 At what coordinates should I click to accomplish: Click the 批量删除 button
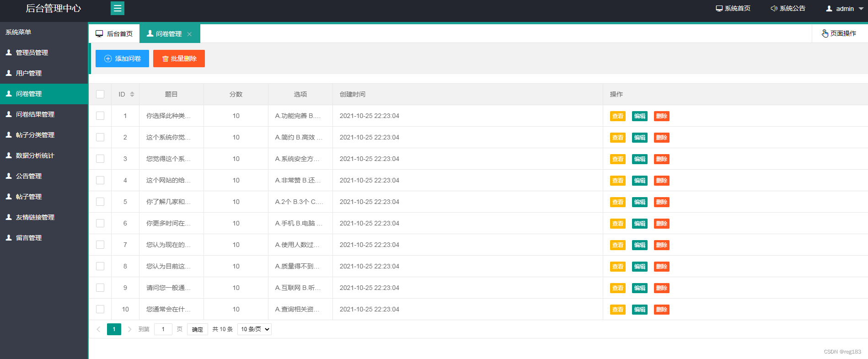tap(179, 59)
